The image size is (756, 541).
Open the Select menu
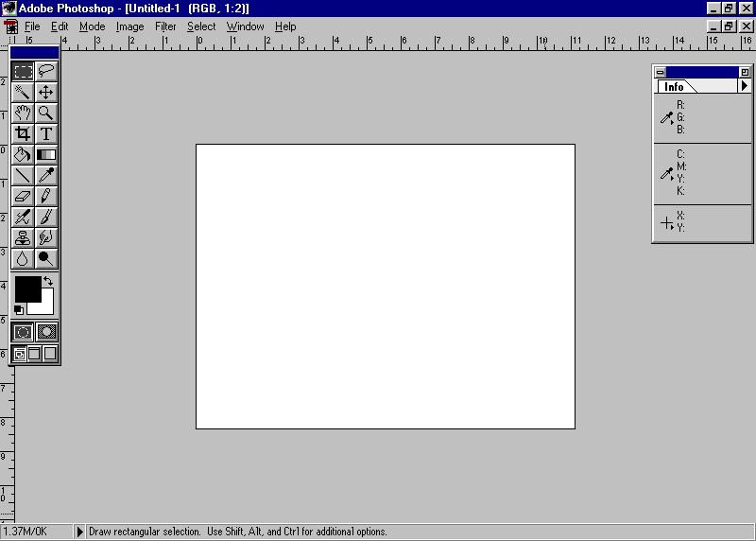tap(201, 26)
